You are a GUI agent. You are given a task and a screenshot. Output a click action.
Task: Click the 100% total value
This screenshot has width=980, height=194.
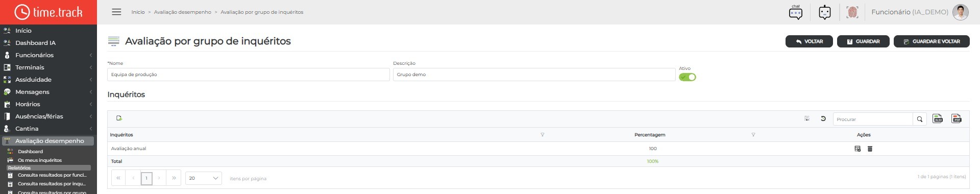pyautogui.click(x=653, y=161)
